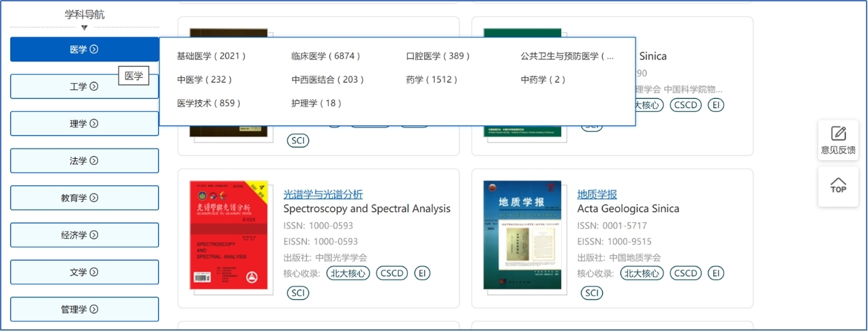Pick 护理学 (18) subcategory
Screen dimensions: 868x332
tap(316, 104)
